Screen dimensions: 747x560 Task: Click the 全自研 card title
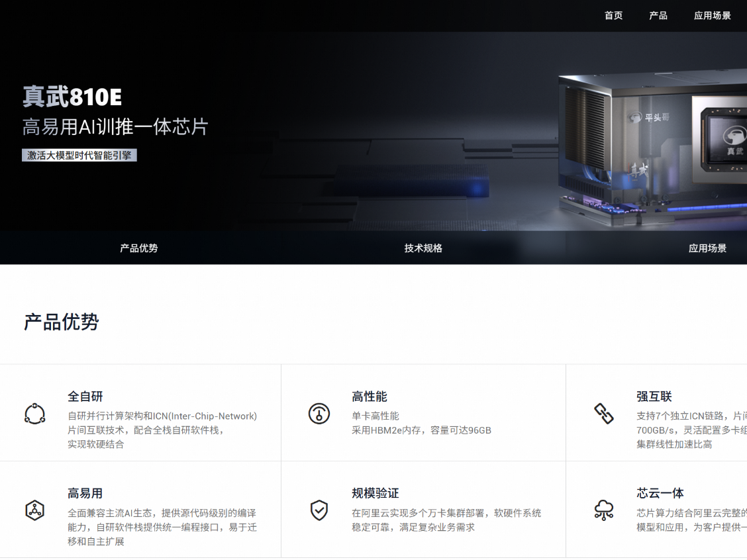85,397
